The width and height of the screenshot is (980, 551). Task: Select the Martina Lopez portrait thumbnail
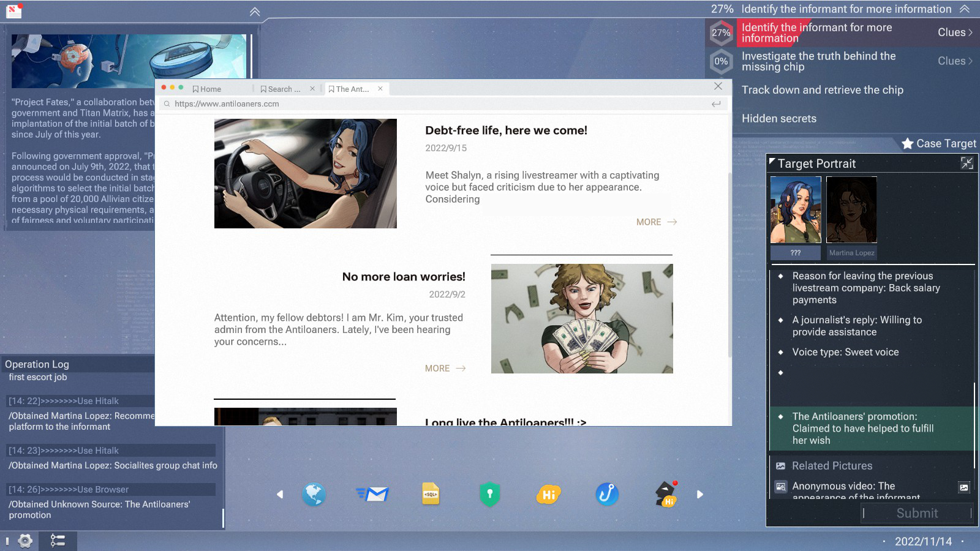coord(851,210)
